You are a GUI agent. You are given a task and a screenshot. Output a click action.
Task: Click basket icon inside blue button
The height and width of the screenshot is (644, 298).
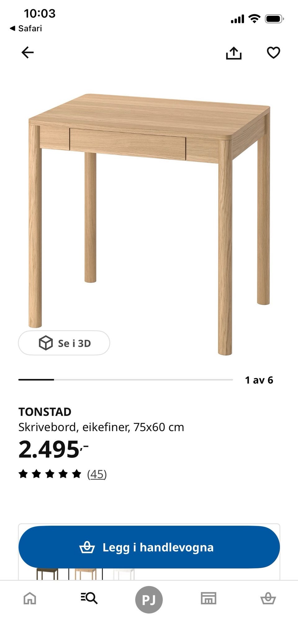(87, 547)
